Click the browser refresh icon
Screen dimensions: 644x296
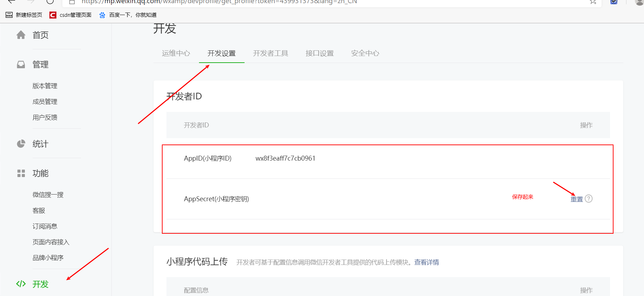(50, 1)
